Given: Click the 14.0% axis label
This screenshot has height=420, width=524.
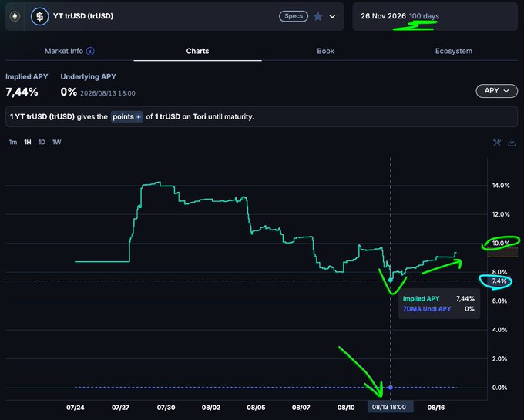Looking at the screenshot, I should [x=501, y=186].
